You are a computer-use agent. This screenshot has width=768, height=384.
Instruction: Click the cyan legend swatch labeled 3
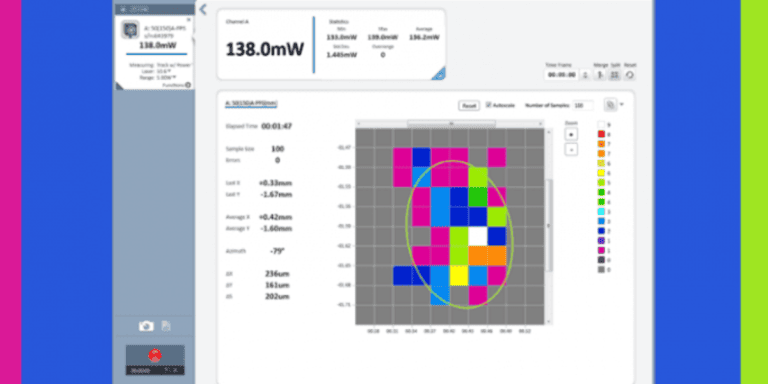(x=601, y=212)
